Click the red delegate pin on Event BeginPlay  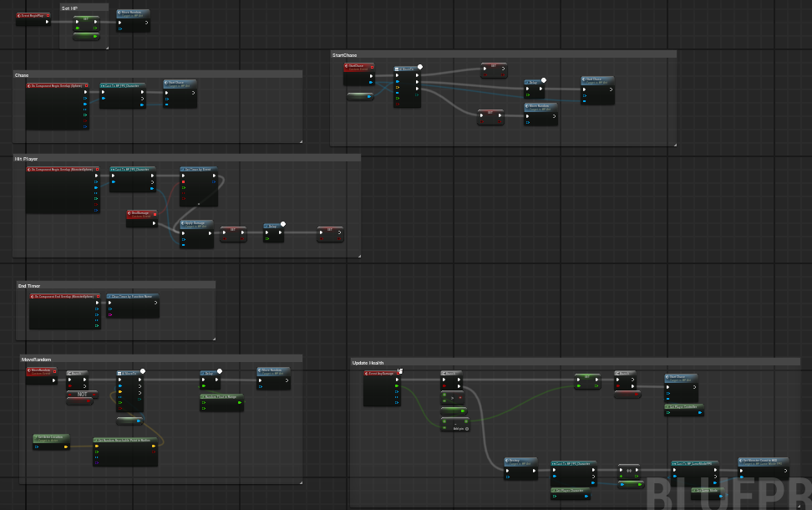pyautogui.click(x=48, y=16)
